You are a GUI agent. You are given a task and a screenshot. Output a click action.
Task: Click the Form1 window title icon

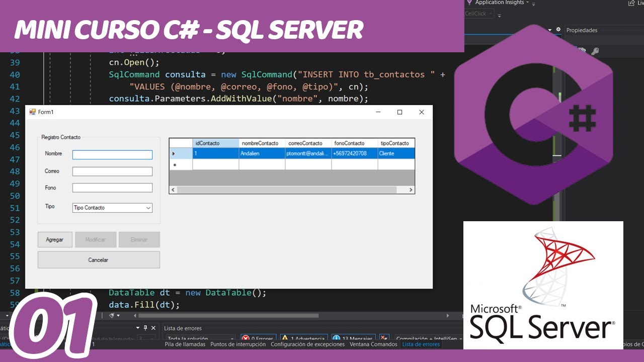tap(32, 112)
